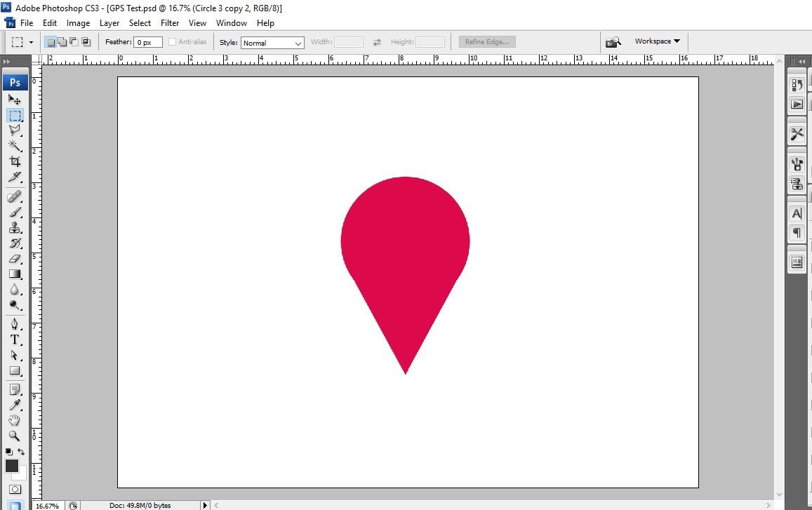Open the Actions panel icon
Viewport: 812px width, 510px height.
pos(797,105)
